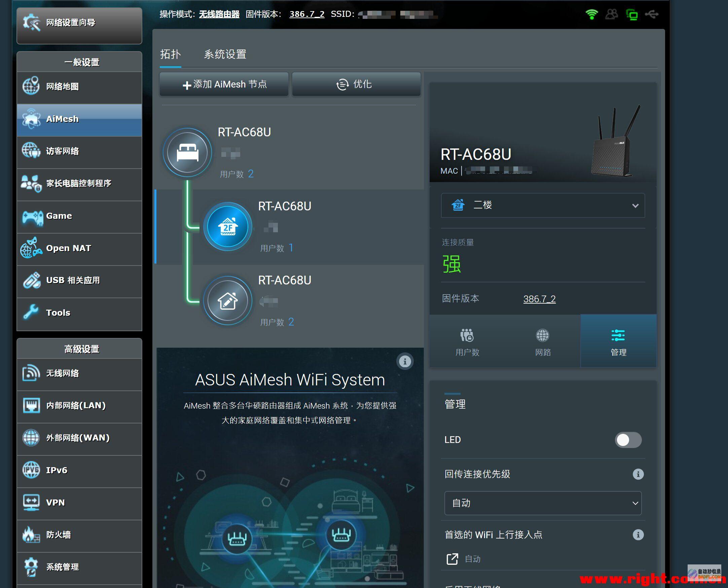Image resolution: width=728 pixels, height=588 pixels.
Task: Open the network setup wizard
Action: tap(79, 25)
